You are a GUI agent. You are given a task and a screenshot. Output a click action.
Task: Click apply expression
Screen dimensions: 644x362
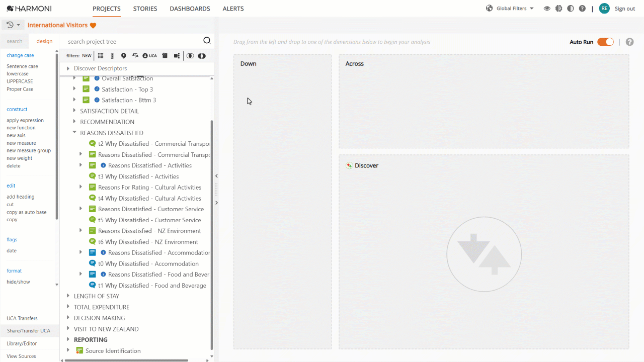pyautogui.click(x=25, y=120)
